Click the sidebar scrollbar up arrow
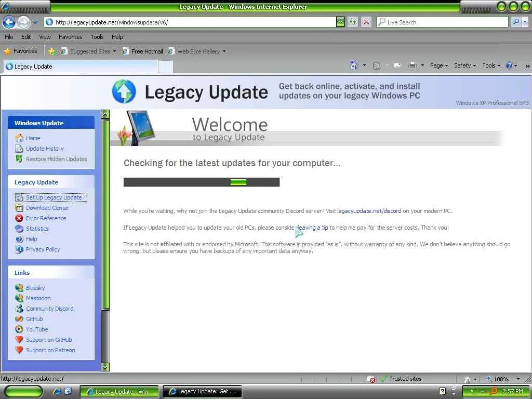The image size is (532, 399). 105,114
